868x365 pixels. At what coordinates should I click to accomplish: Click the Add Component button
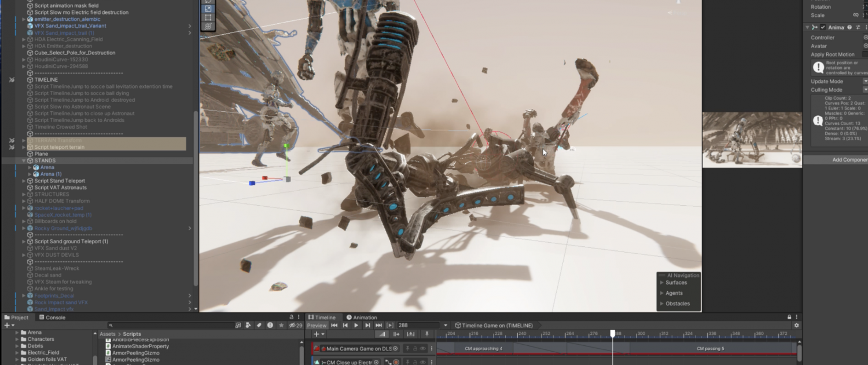(x=836, y=160)
